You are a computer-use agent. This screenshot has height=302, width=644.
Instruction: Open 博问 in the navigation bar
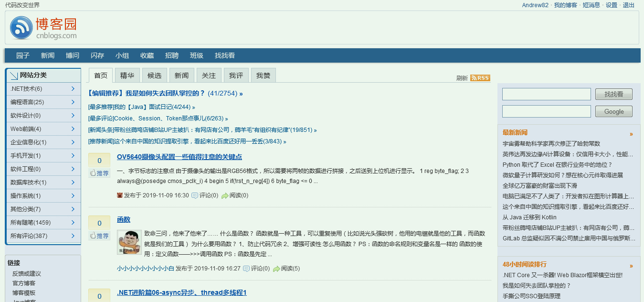73,56
